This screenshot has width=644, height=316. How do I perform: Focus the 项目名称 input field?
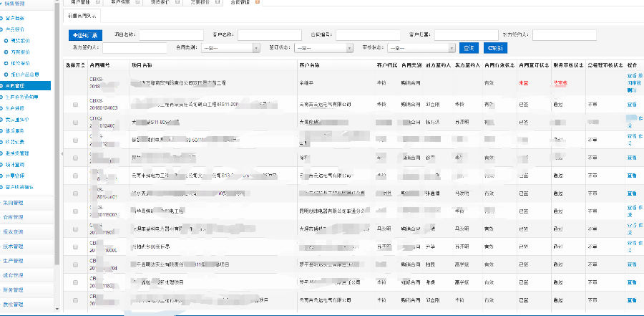coord(171,35)
